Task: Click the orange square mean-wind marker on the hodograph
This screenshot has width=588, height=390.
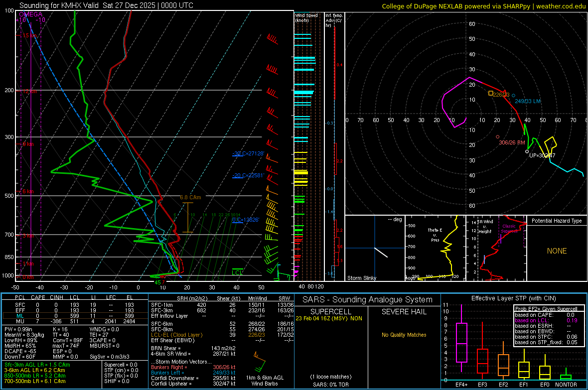Action: tap(491, 93)
